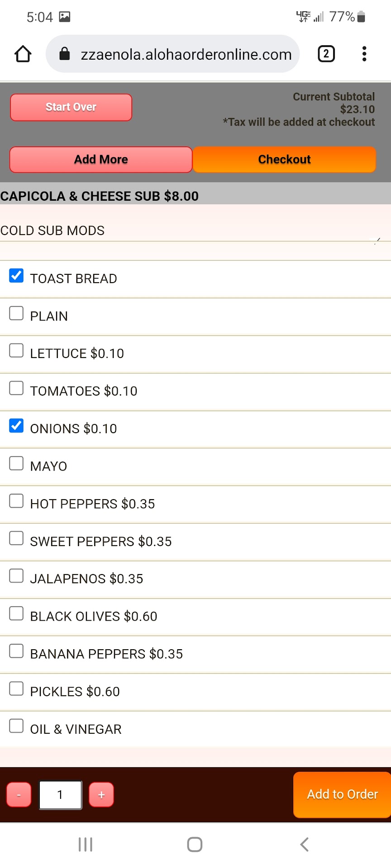The width and height of the screenshot is (391, 868).
Task: Enable the LETTUCE $0.10 option
Action: (16, 351)
